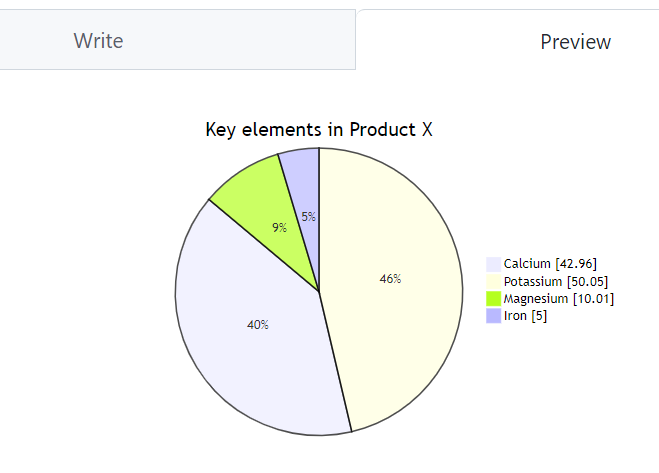The height and width of the screenshot is (473, 659).
Task: Click the 46% label in the pie chart
Action: (390, 279)
